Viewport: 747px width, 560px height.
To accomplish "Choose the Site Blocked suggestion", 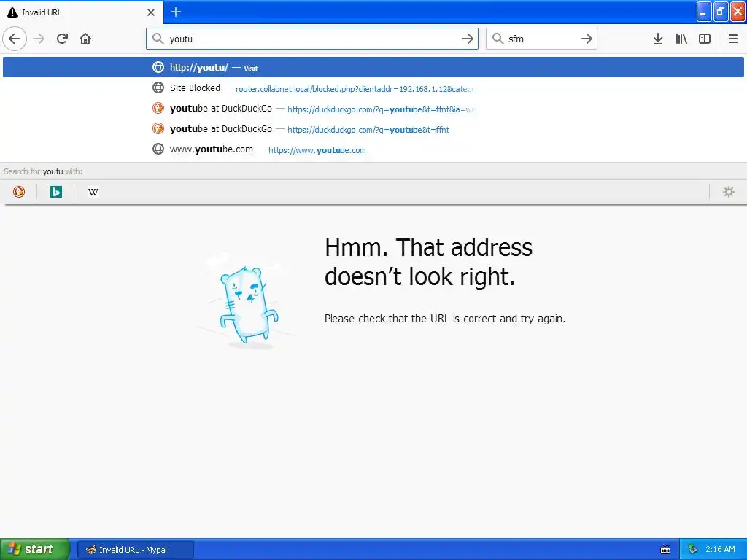I will click(373, 88).
